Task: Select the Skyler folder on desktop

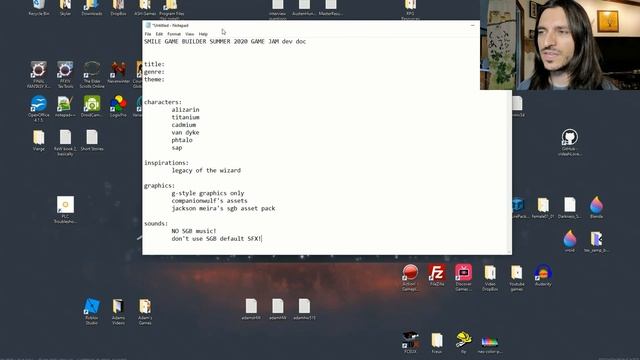Action: [x=65, y=8]
